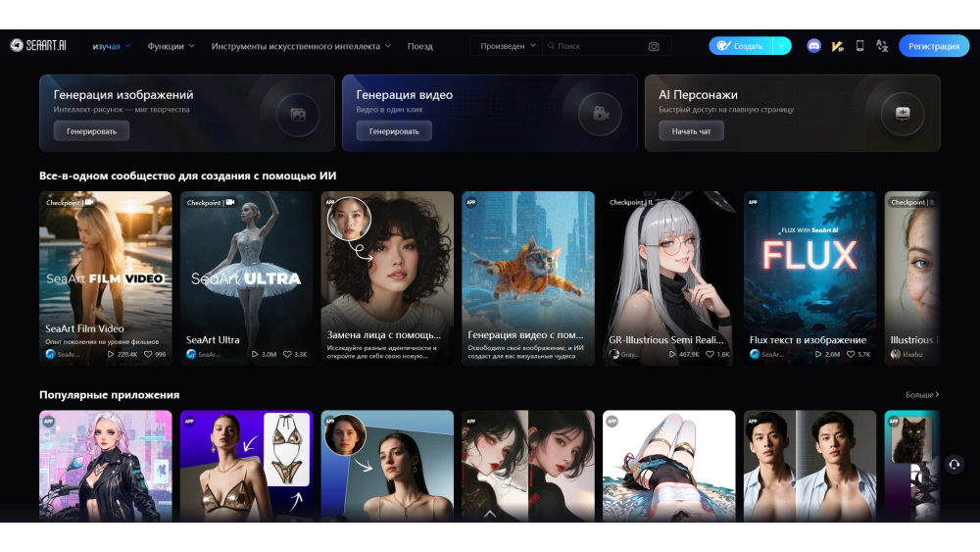The height and width of the screenshot is (552, 980).
Task: Open the support headset icon
Action: 955,465
